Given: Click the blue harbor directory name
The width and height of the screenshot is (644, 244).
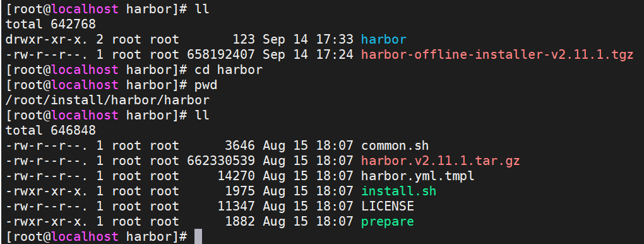Looking at the screenshot, I should 384,39.
